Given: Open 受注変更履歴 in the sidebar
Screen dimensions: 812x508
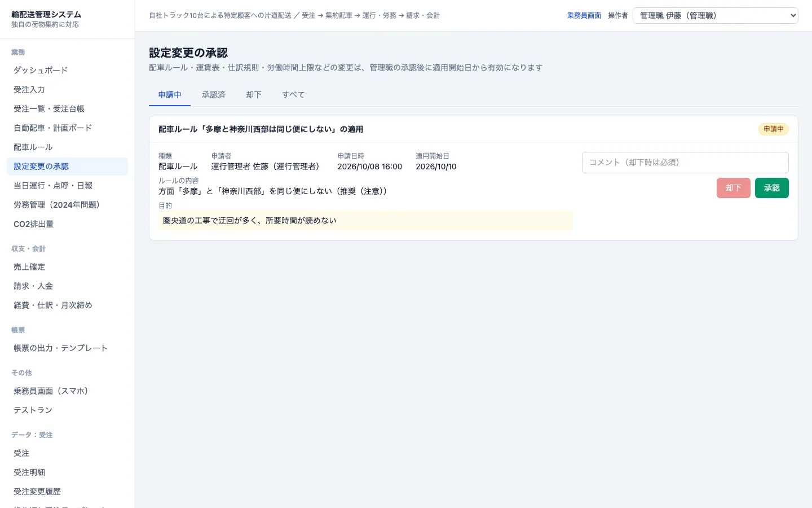Looking at the screenshot, I should tap(68, 492).
